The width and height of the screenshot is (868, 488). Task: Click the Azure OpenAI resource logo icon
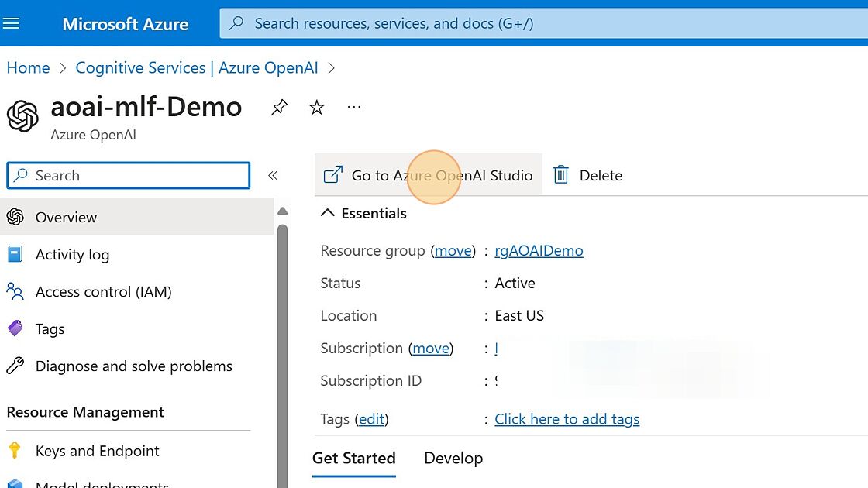pos(22,116)
